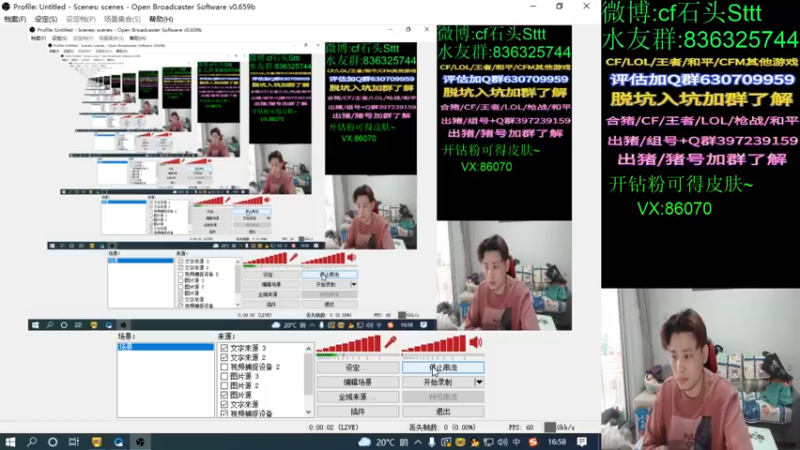The height and width of the screenshot is (450, 800).
Task: Open the 设定档(P) menu
Action: (x=81, y=19)
